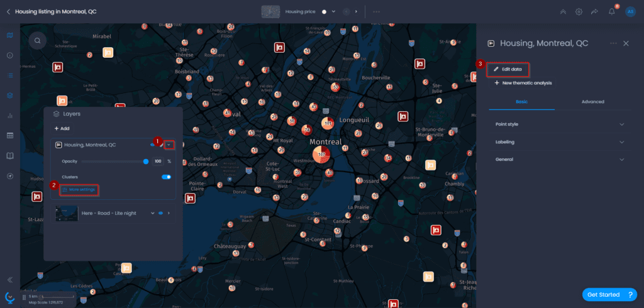The height and width of the screenshot is (308, 644).
Task: Click the 74 cluster marker near Mt Royal
Action: (x=307, y=130)
